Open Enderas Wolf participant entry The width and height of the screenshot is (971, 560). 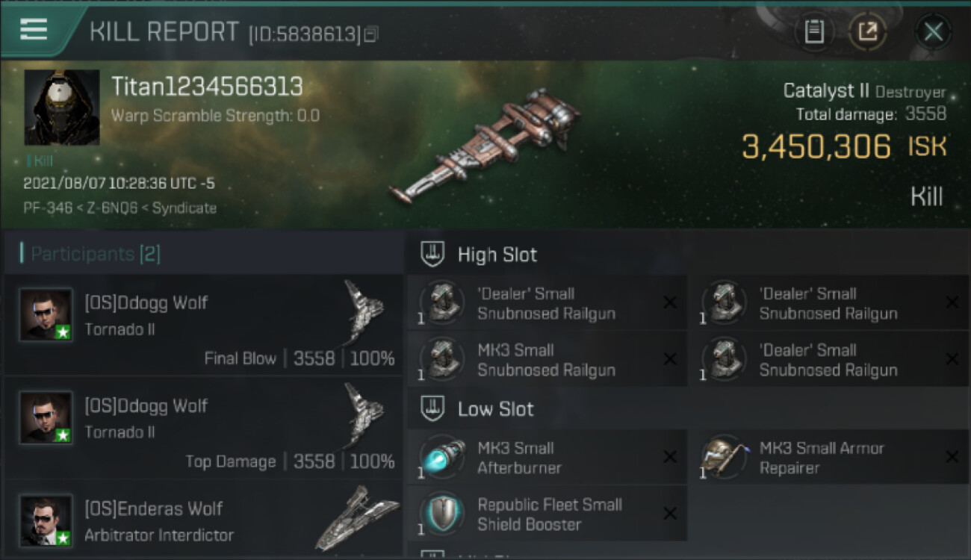point(203,520)
